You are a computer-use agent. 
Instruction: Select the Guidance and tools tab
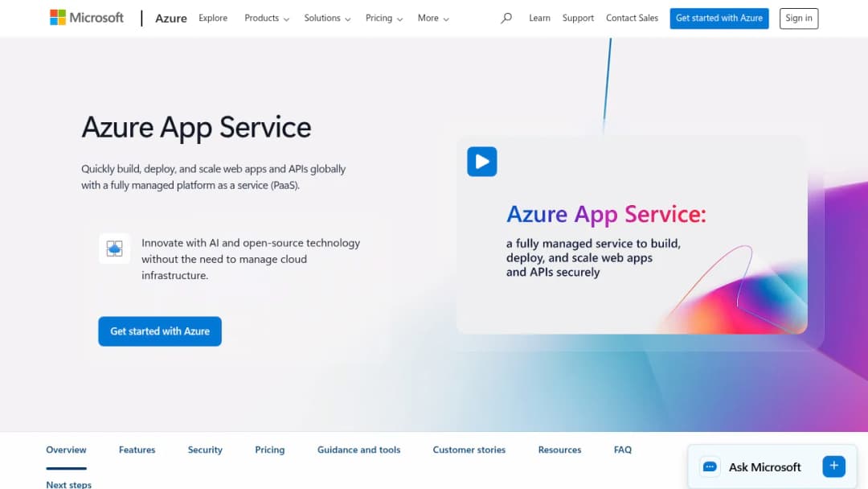[358, 450]
